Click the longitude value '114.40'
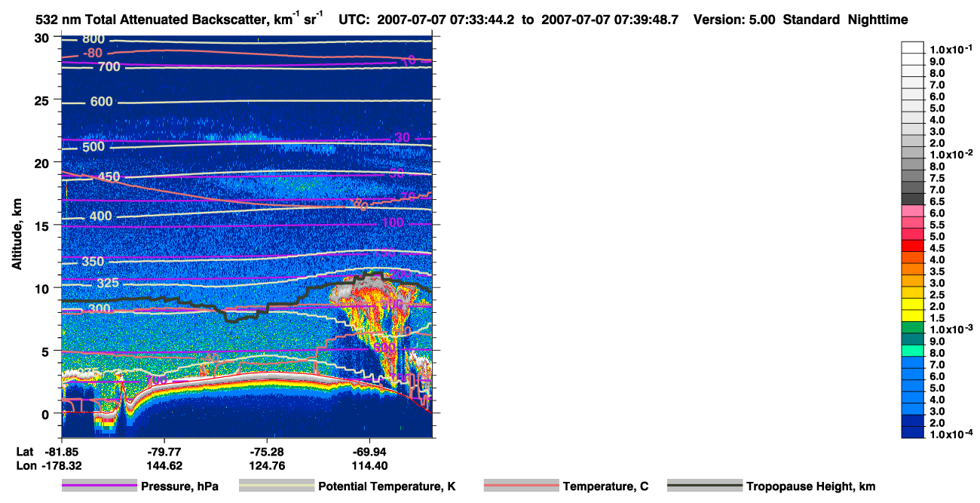The image size is (980, 503). 369,465
